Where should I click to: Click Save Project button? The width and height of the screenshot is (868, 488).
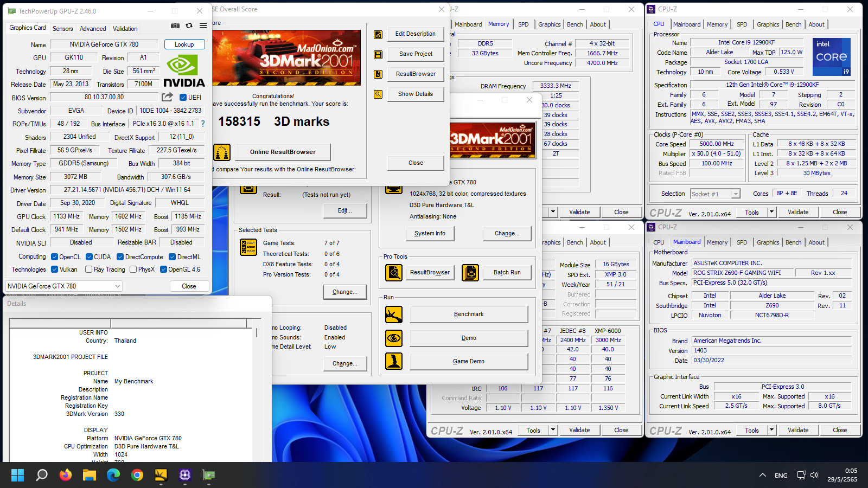(x=416, y=54)
